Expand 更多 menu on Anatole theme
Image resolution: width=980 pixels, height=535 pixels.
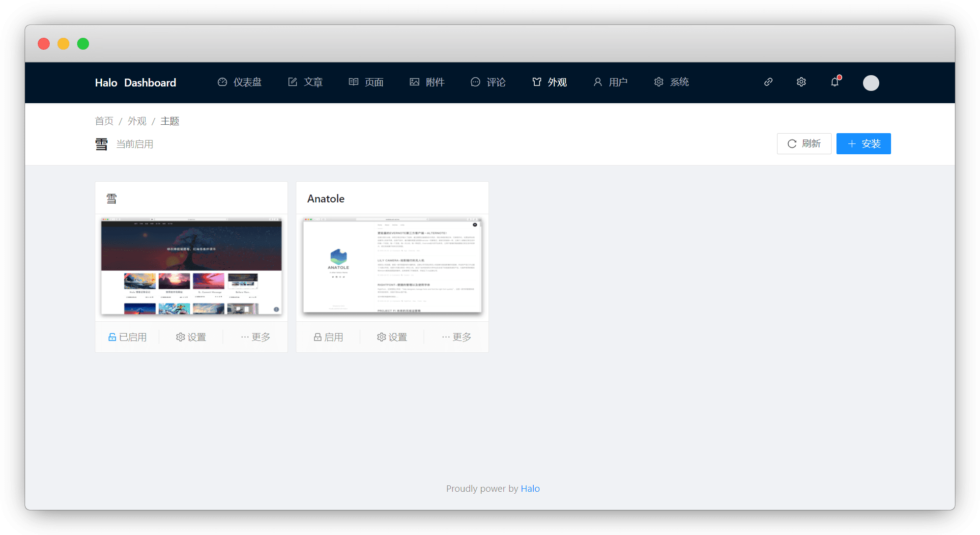pos(456,337)
